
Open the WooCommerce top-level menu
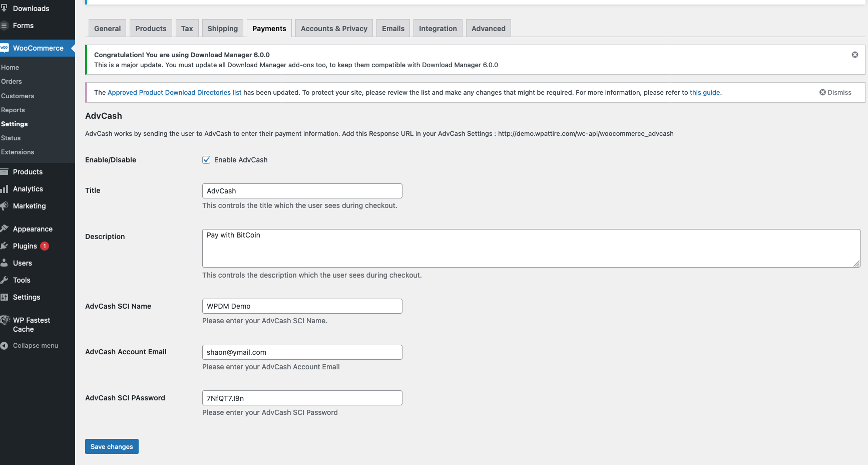coord(38,48)
